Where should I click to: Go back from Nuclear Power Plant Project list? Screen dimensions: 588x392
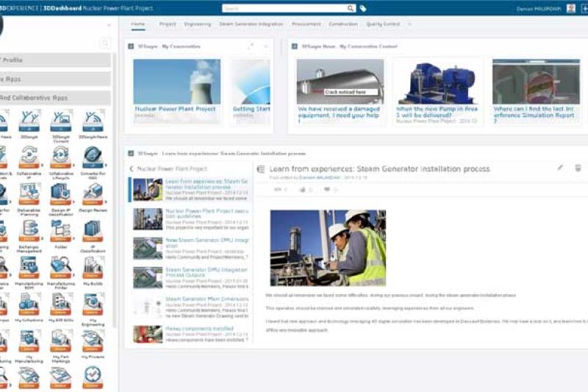(132, 169)
